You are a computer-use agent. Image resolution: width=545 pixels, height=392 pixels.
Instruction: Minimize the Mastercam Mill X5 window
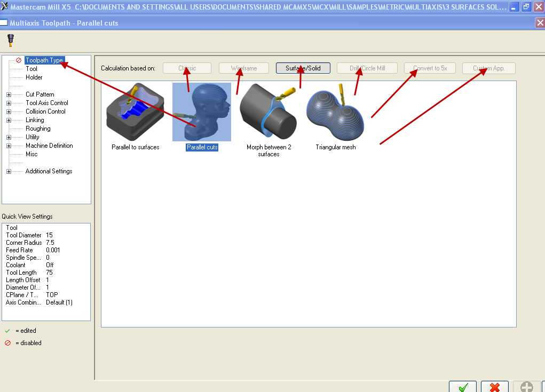point(514,6)
